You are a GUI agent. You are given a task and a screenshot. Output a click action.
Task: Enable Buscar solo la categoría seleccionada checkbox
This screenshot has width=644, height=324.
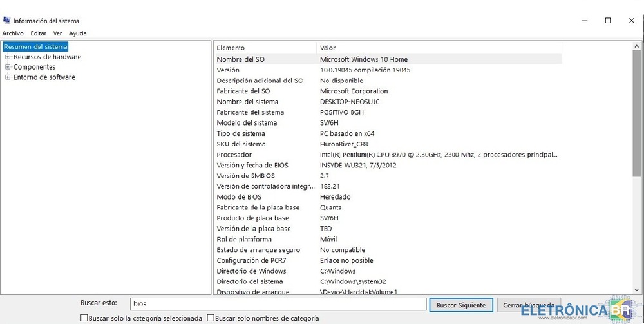pos(84,318)
